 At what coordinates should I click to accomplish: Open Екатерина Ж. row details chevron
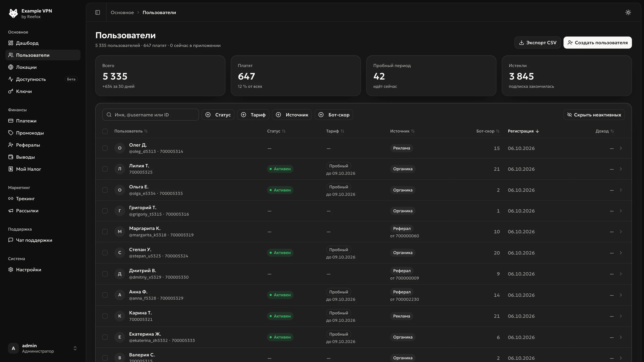tap(621, 337)
